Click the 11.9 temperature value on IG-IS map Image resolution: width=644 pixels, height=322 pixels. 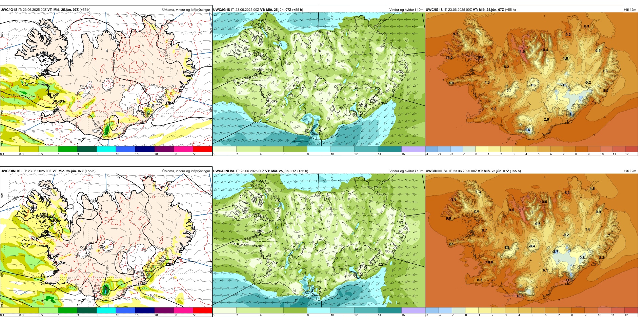pyautogui.click(x=521, y=52)
